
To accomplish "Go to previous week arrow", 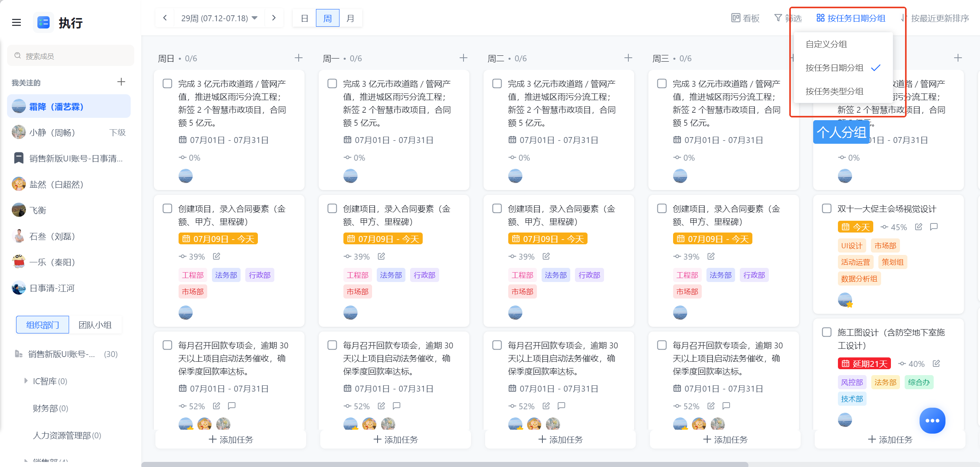I will [165, 18].
